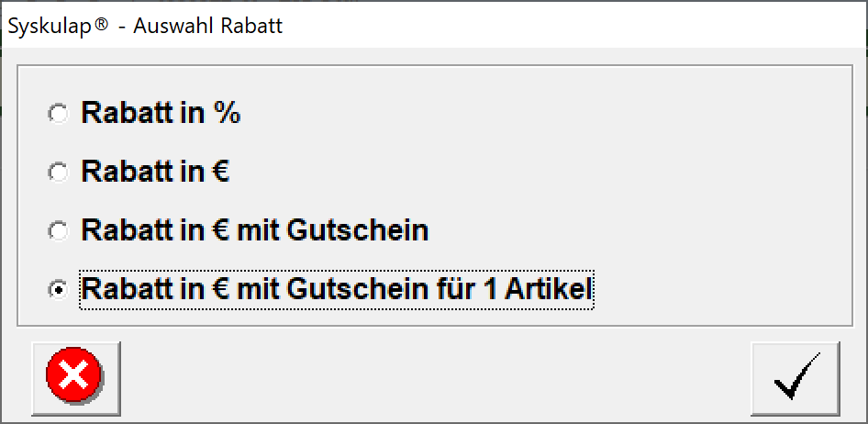Click the euro sign in the second option
Viewport: 868px width, 424px height.
[x=220, y=173]
